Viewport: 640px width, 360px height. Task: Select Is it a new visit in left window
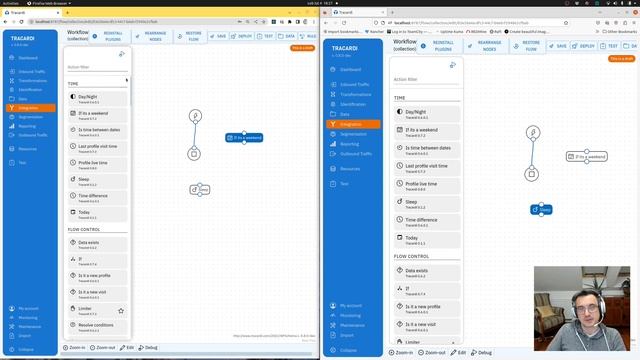click(98, 294)
